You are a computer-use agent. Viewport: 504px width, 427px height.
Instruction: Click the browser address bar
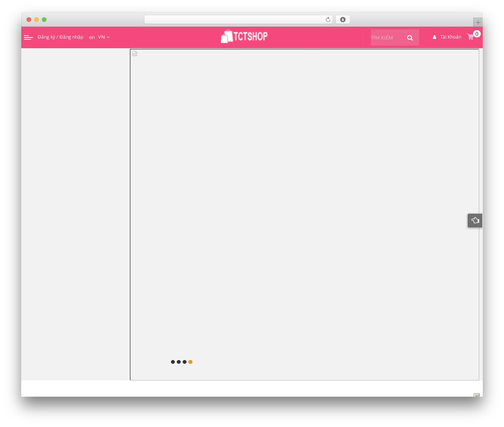[238, 20]
